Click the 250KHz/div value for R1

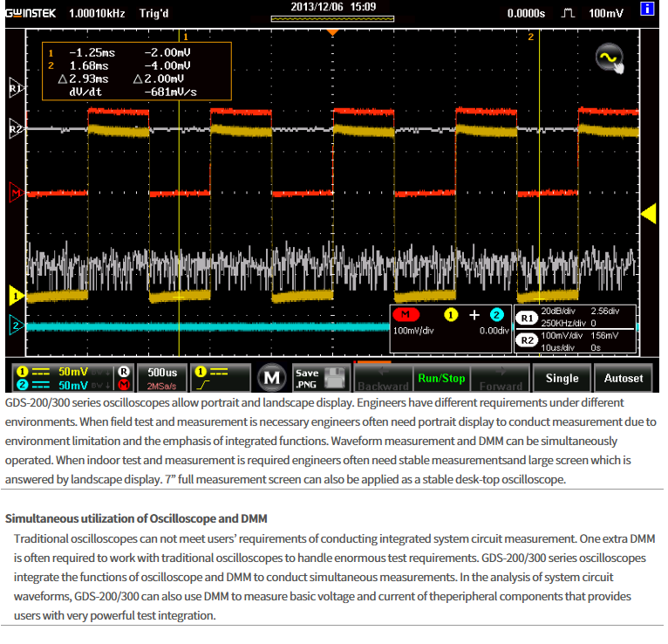[563, 324]
